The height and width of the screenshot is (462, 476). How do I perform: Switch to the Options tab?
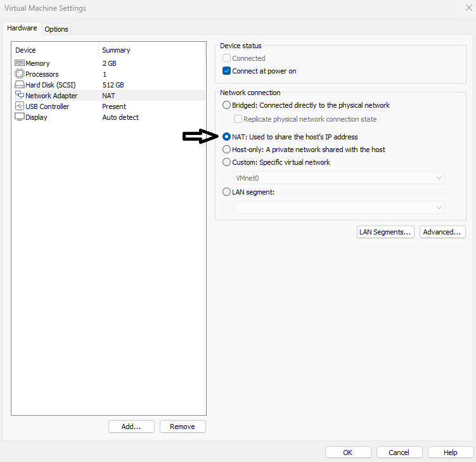56,29
